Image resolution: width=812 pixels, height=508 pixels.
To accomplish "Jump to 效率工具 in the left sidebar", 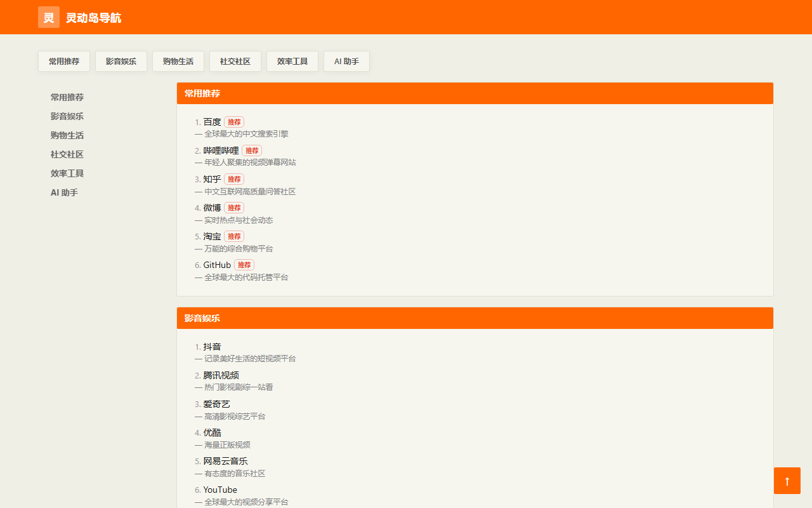I will coord(67,173).
